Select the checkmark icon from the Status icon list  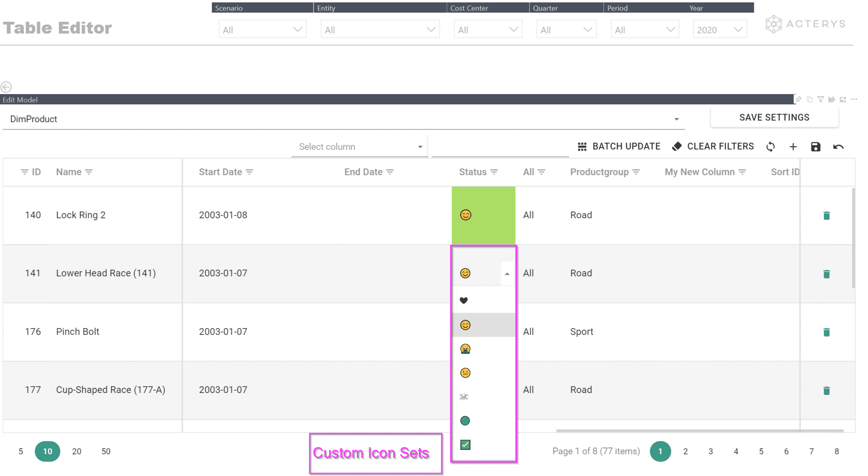(465, 445)
